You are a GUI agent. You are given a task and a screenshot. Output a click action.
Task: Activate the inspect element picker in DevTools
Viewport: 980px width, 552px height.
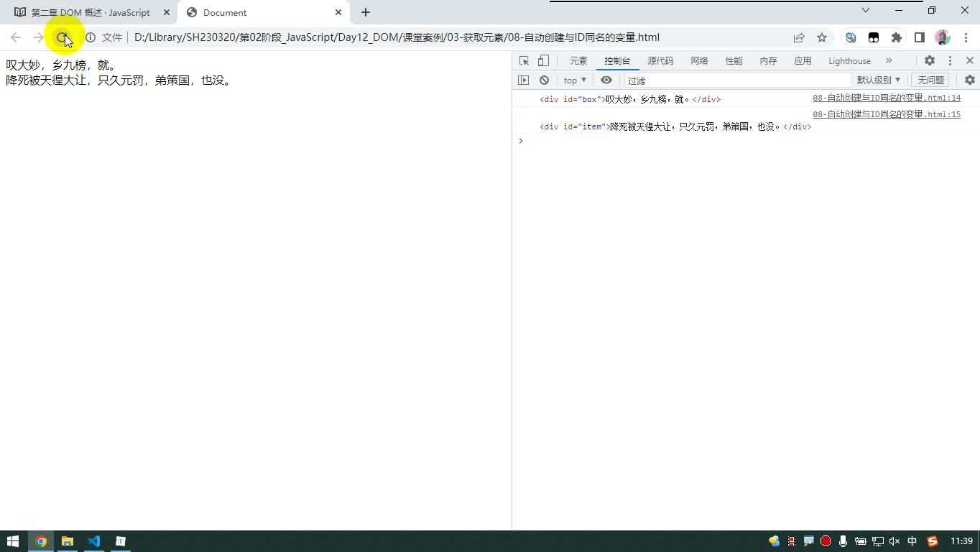tap(524, 61)
